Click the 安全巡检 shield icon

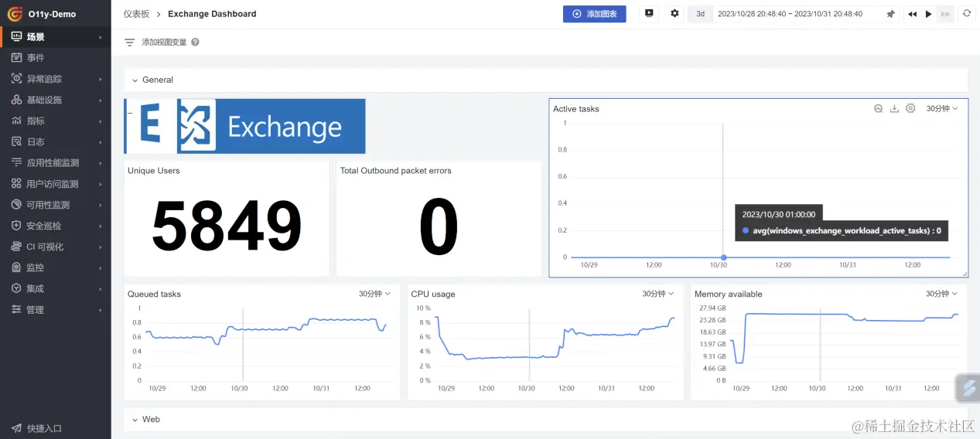coord(16,226)
